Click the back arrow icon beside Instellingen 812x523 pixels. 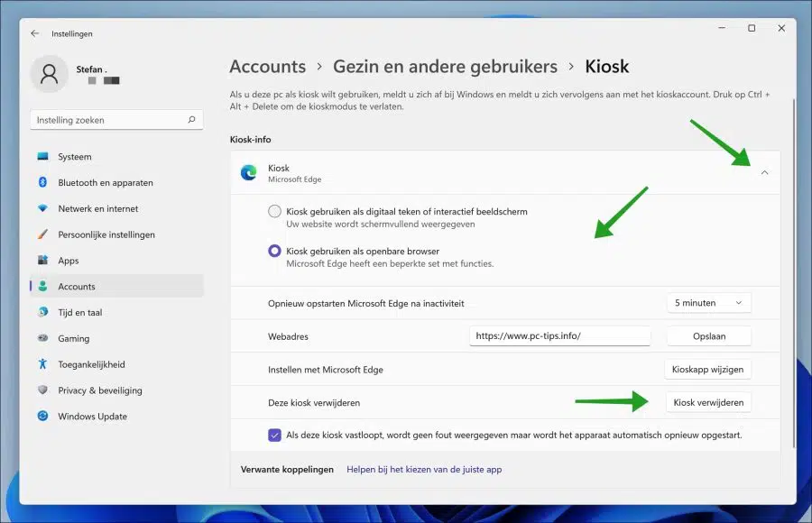point(34,33)
